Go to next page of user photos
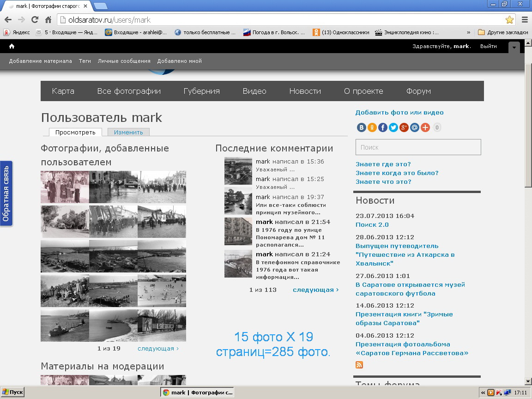The height and width of the screenshot is (399, 532). (158, 349)
